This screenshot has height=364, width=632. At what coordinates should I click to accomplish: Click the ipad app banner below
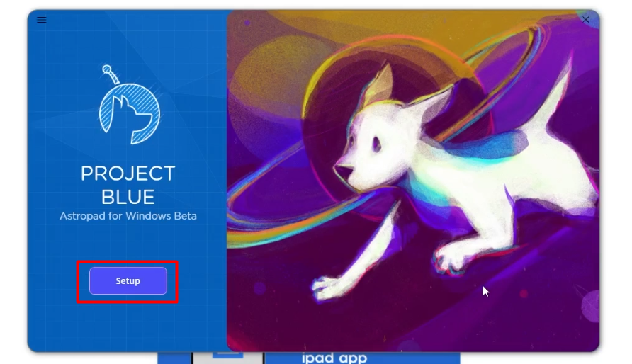point(362,358)
